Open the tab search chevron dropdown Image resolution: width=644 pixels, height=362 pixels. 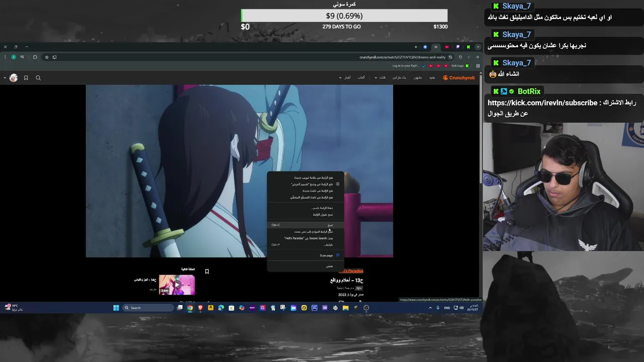pyautogui.click(x=477, y=47)
